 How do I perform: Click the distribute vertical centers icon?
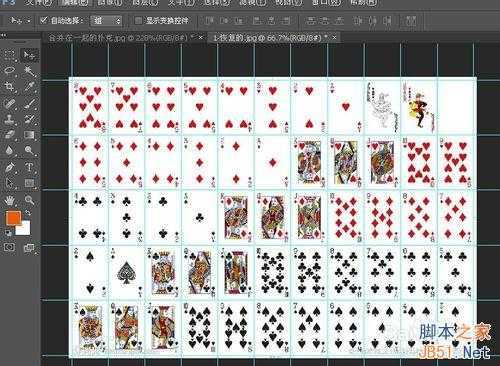325,21
